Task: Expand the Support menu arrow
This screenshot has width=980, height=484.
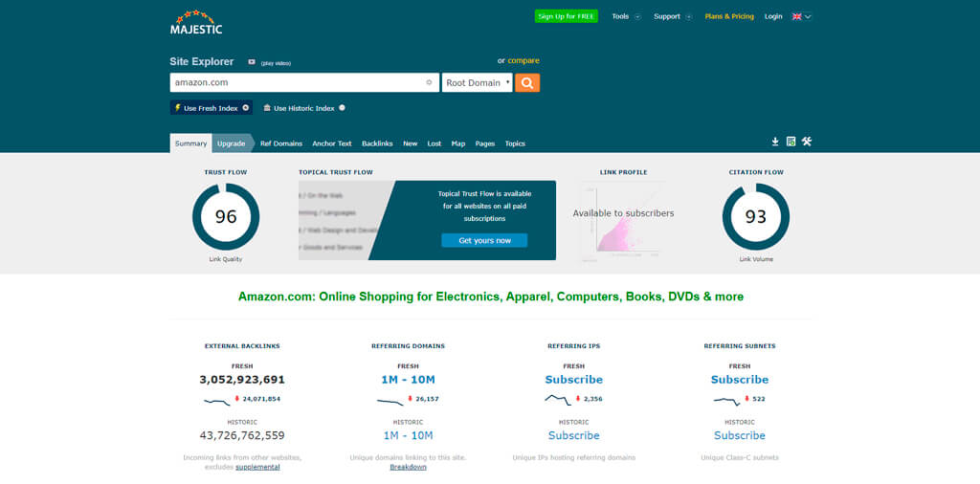Action: 689,17
